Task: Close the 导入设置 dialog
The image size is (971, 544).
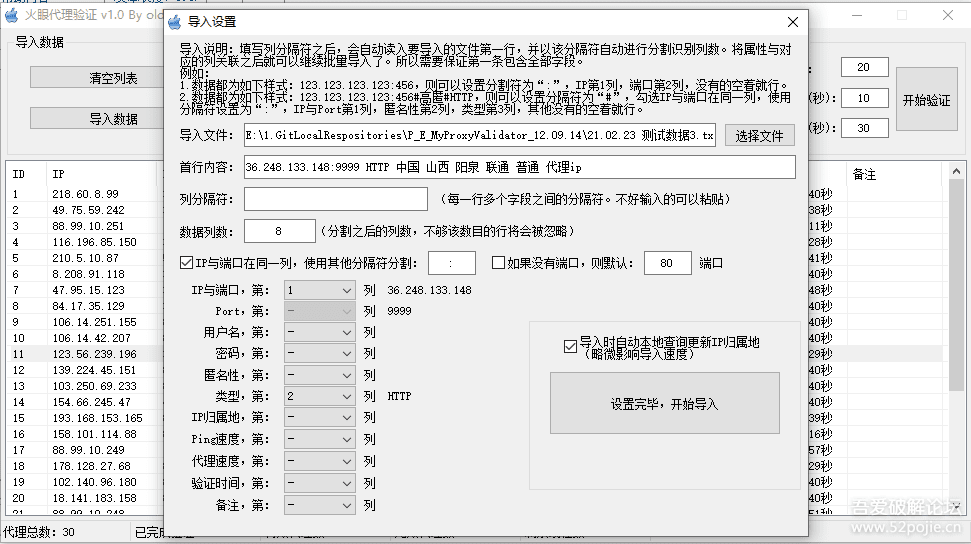Action: click(792, 22)
